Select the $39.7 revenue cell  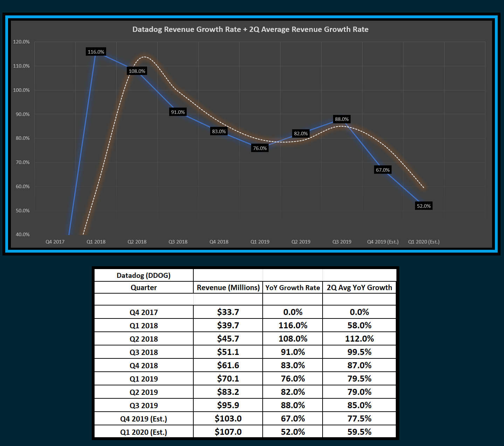[x=228, y=325]
